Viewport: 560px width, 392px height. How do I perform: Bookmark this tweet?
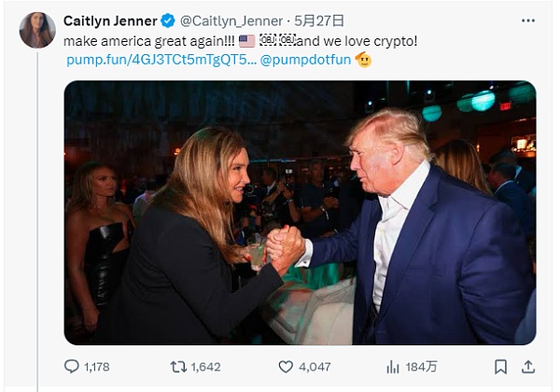pos(501,367)
